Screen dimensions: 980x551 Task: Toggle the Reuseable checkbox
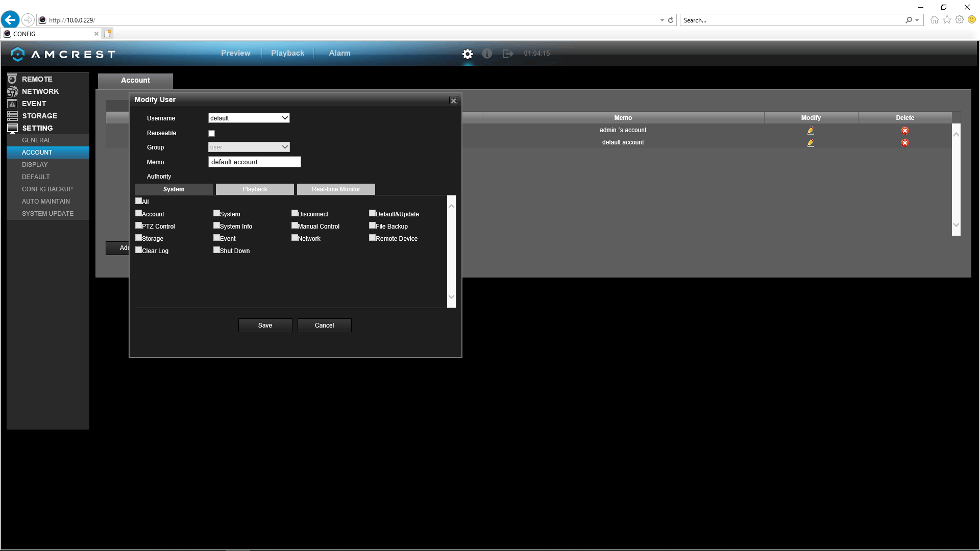click(x=211, y=134)
